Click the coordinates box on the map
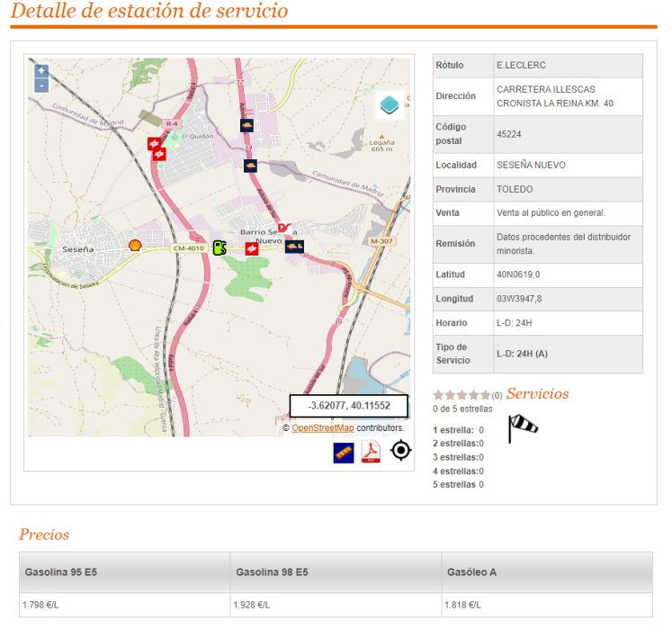Image resolution: width=672 pixels, height=630 pixels. point(348,406)
